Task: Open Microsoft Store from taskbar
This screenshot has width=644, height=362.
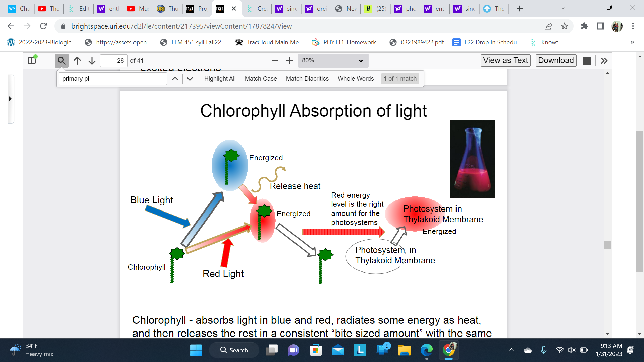Action: click(x=315, y=350)
